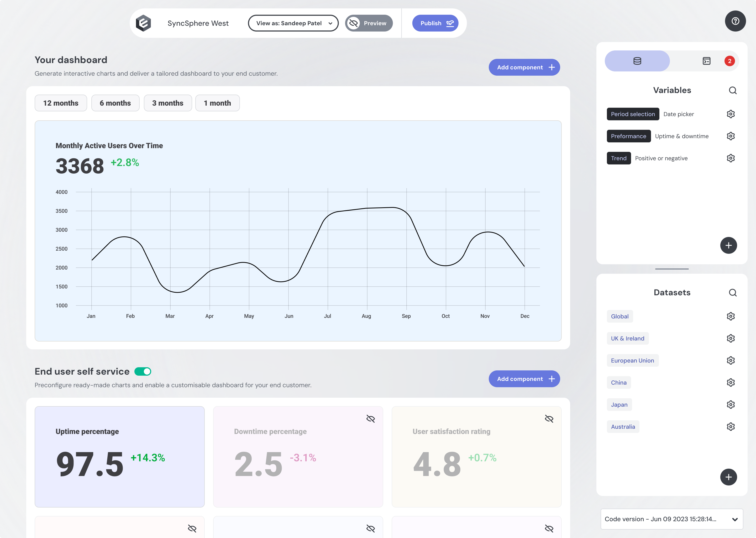
Task: Toggle End user self service switch
Action: [143, 372]
